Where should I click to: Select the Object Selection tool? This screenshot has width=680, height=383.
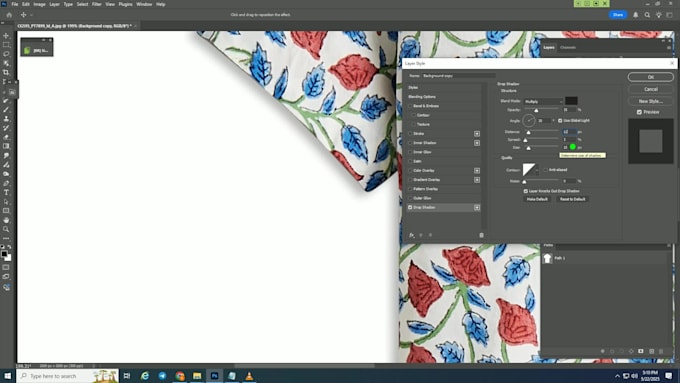6,63
